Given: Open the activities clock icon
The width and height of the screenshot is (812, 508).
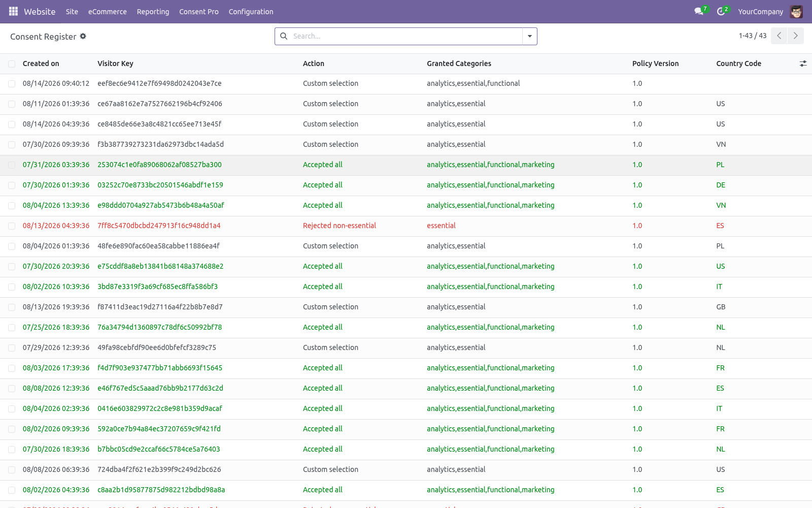Looking at the screenshot, I should tap(722, 11).
